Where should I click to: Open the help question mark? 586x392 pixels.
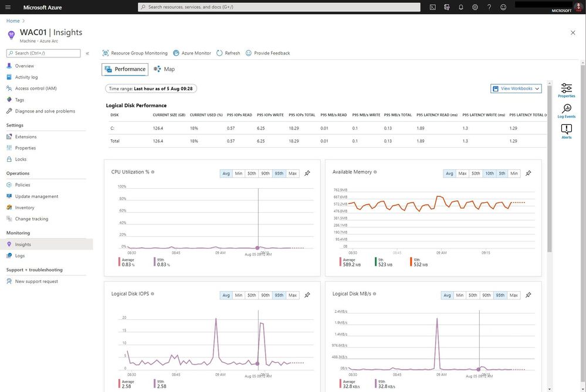coord(489,7)
